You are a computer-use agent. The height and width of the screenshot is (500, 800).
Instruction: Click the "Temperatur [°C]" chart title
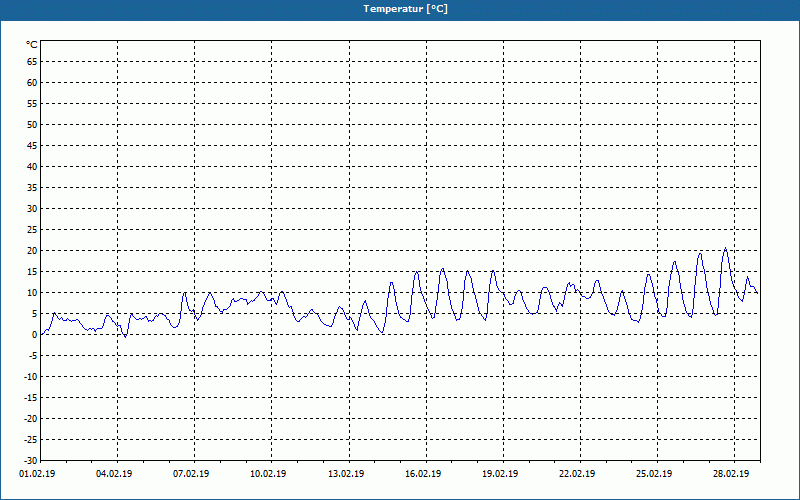click(x=406, y=9)
